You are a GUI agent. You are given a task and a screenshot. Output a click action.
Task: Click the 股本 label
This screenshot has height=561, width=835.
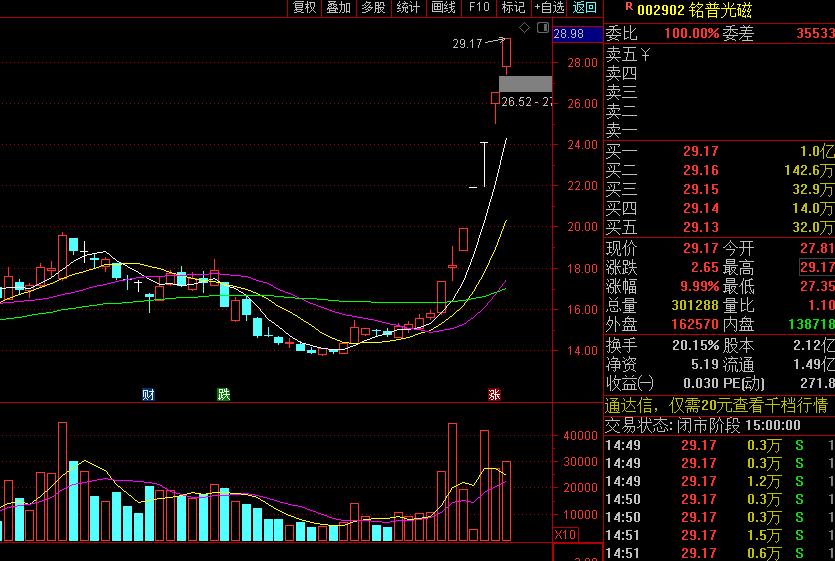tap(738, 346)
